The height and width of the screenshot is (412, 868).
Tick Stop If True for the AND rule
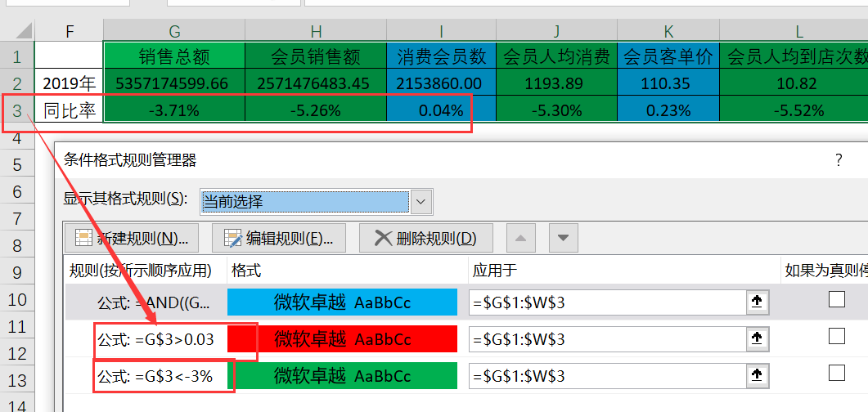tap(837, 299)
